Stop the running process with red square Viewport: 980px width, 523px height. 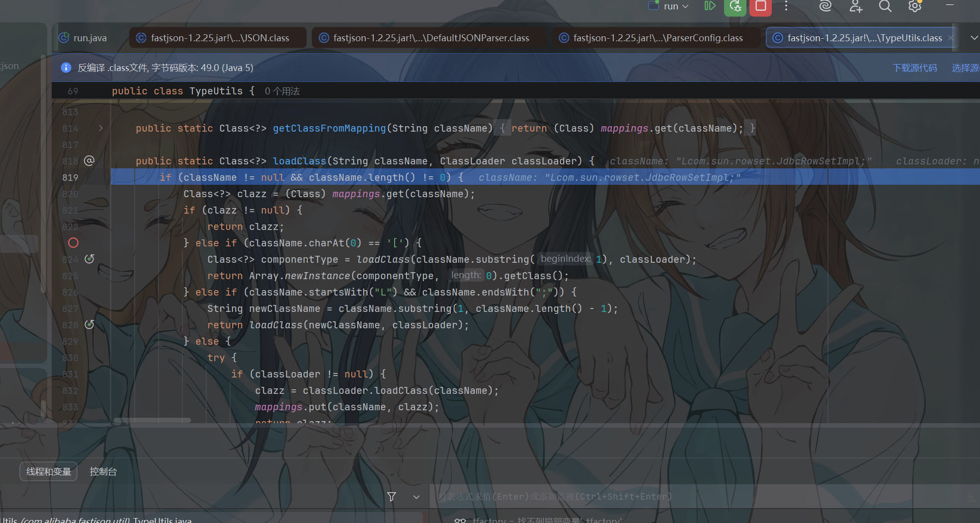pyautogui.click(x=760, y=6)
